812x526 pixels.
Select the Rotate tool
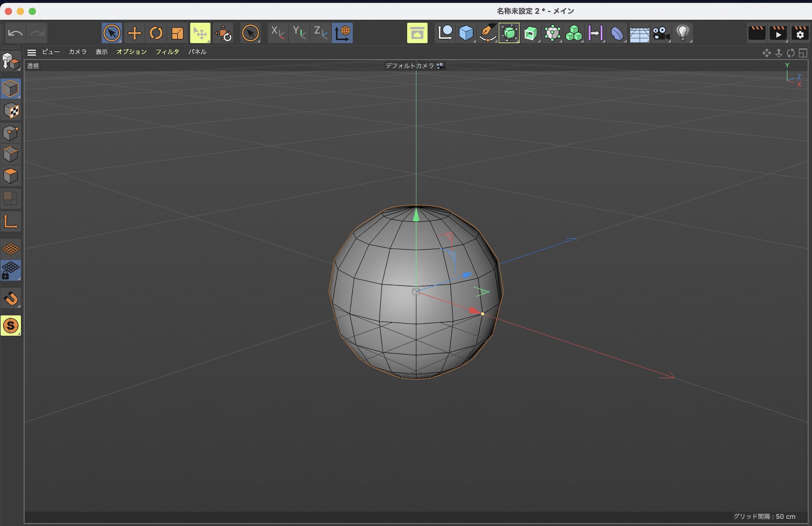tap(156, 33)
